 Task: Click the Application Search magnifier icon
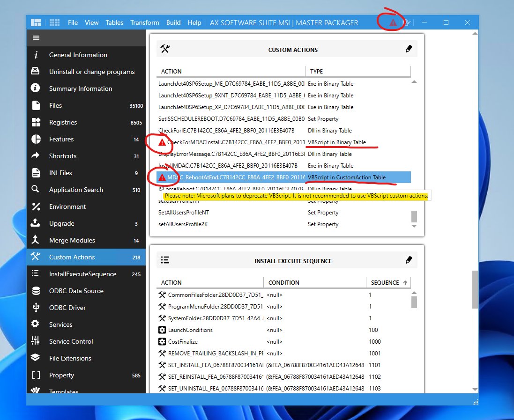(36, 189)
